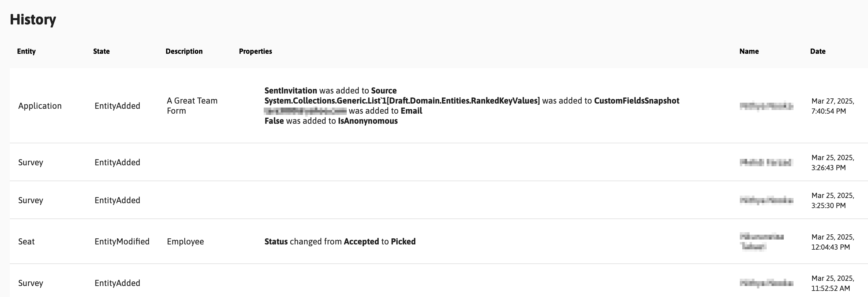The width and height of the screenshot is (868, 297).
Task: Click the Mar 27, 2025 7:40:54 PM date
Action: click(833, 106)
